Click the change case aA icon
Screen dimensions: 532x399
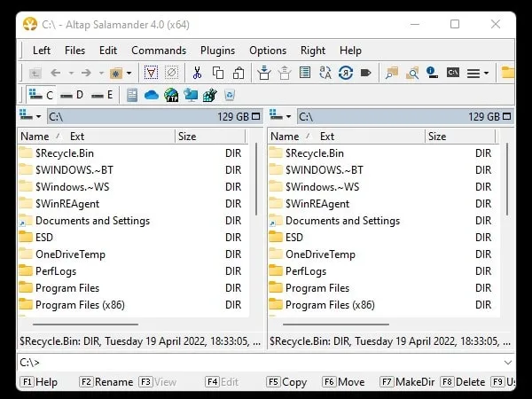click(x=325, y=73)
